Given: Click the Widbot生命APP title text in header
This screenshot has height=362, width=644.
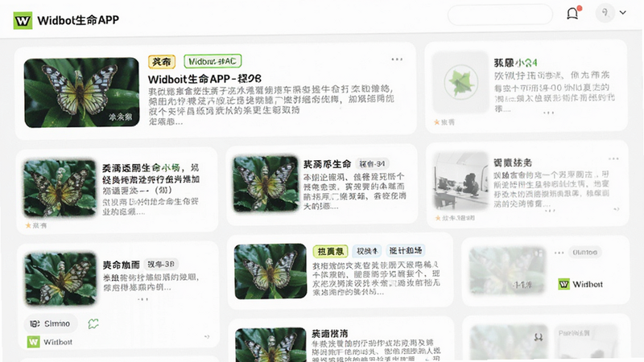Looking at the screenshot, I should [x=78, y=20].
